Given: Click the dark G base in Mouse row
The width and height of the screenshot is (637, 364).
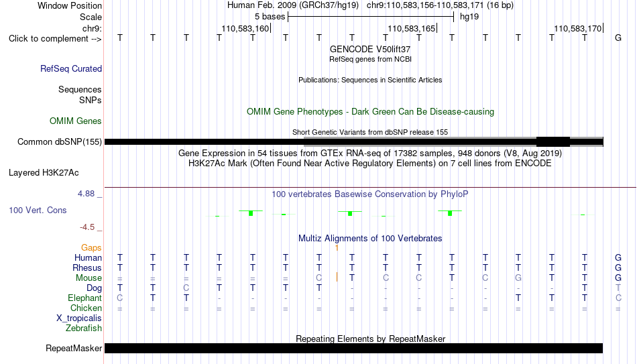Looking at the screenshot, I should coord(618,278).
